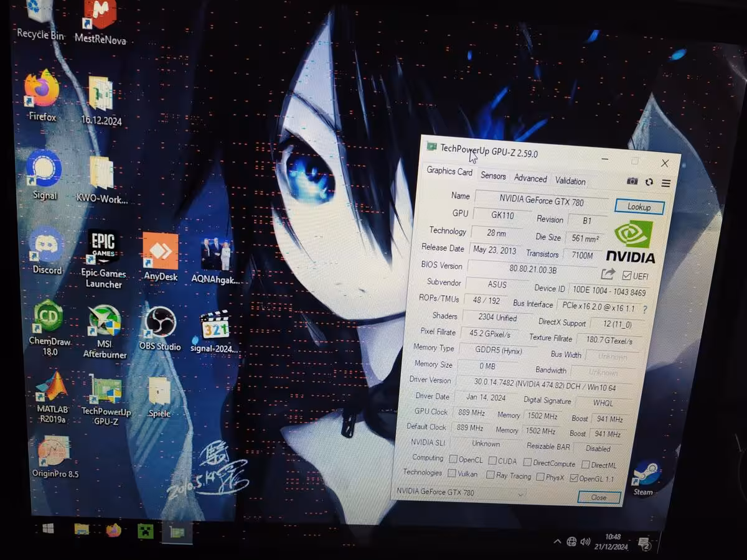Expand the GPU selection dropdown
This screenshot has height=560, width=747.
click(x=520, y=494)
